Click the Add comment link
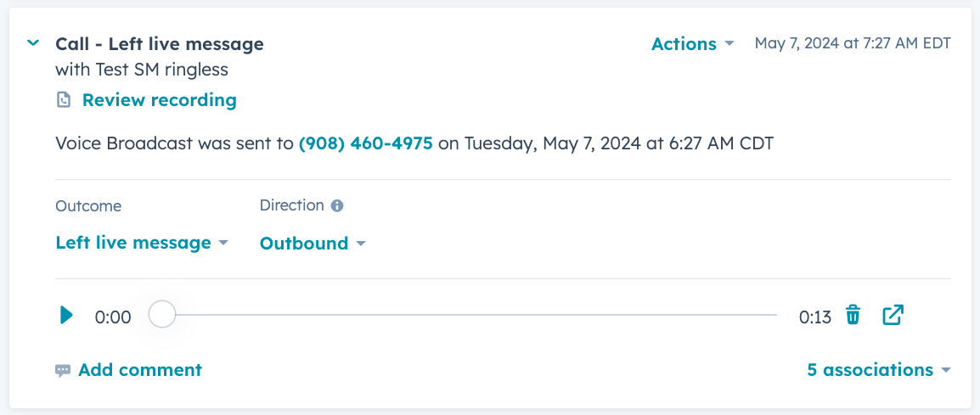 tap(140, 370)
